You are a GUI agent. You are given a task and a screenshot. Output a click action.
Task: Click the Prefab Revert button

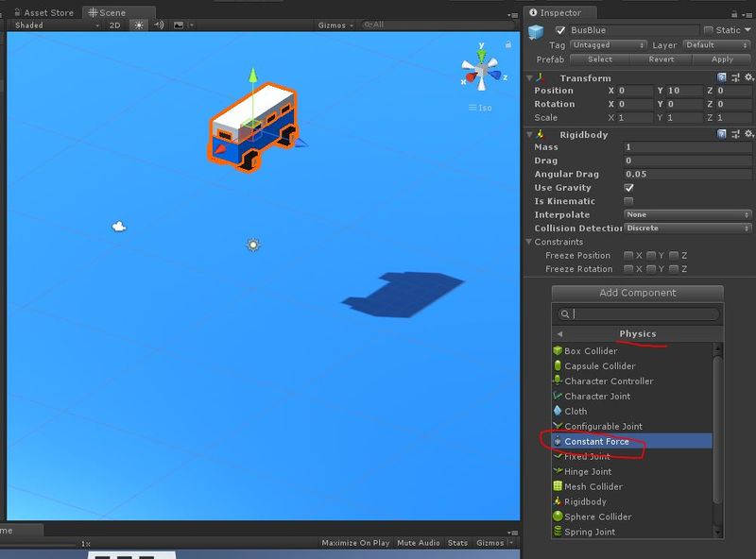pyautogui.click(x=661, y=59)
